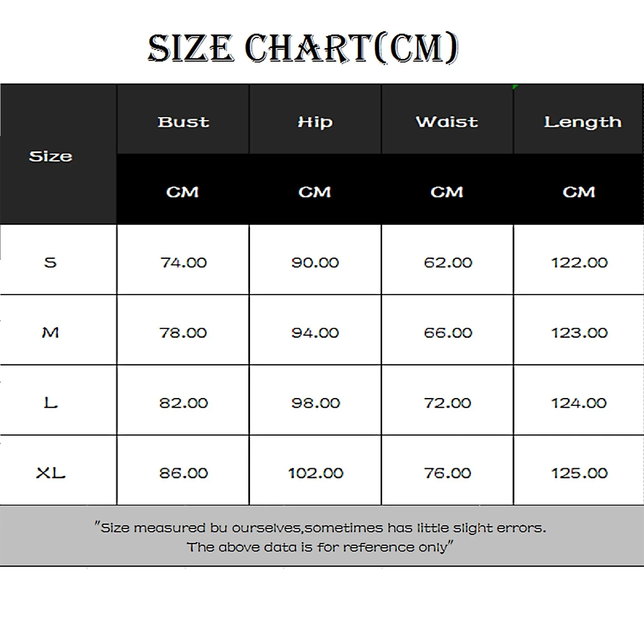
Task: Click the CM unit under Bust
Action: (x=183, y=192)
